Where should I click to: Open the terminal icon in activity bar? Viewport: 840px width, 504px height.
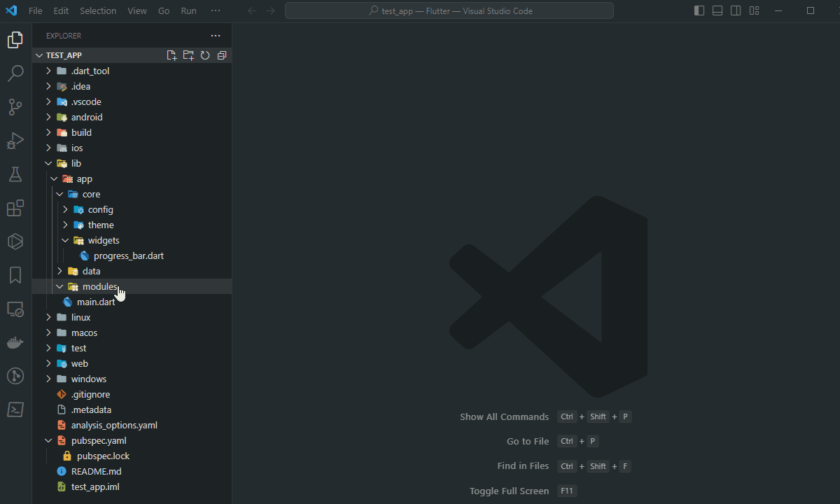(15, 409)
